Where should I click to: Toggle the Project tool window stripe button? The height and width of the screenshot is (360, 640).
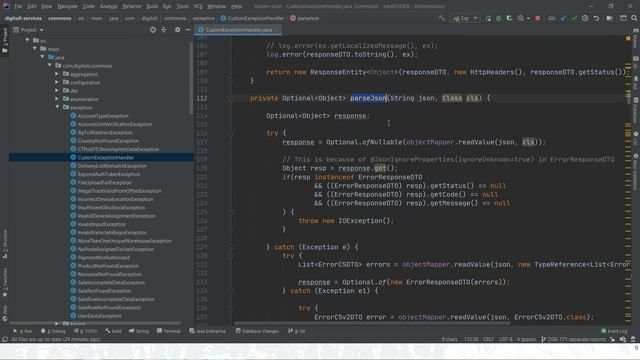[x=4, y=40]
